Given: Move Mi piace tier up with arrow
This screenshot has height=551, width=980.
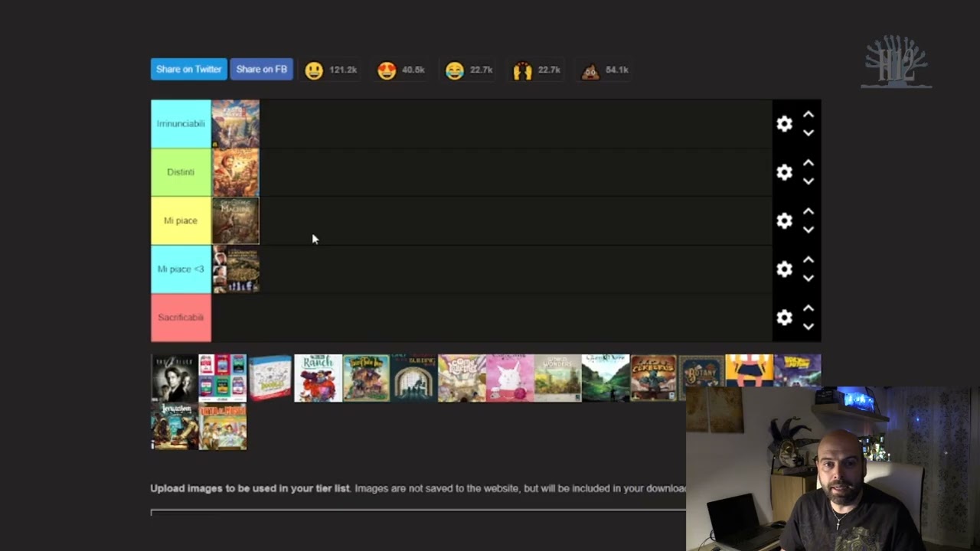Looking at the screenshot, I should tap(808, 211).
